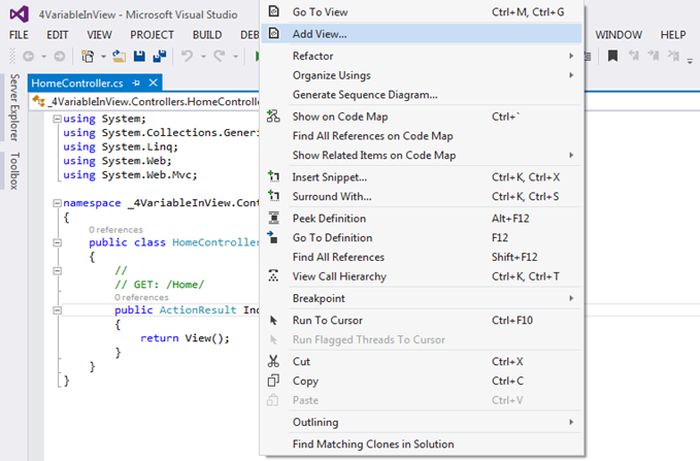The width and height of the screenshot is (700, 461).
Task: Toggle bookmark using the toolbar bookmark icon
Action: [x=612, y=57]
